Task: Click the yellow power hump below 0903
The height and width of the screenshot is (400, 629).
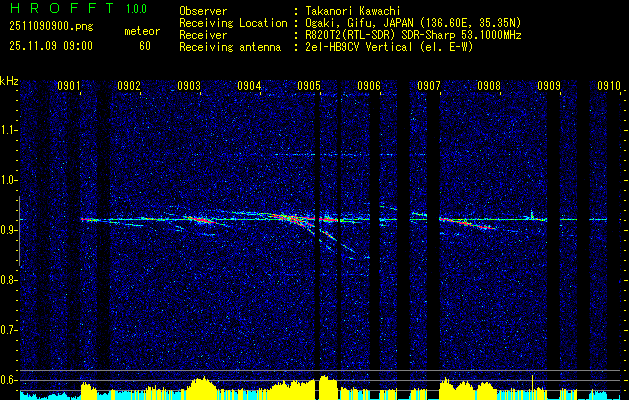Action: (200, 387)
